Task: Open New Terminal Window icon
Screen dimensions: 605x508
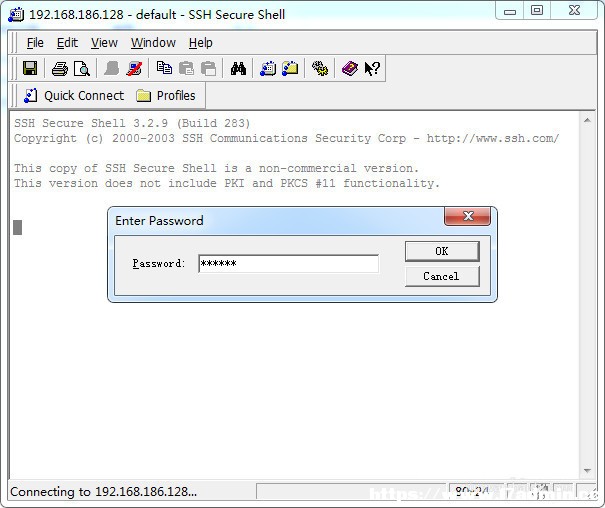Action: (268, 69)
